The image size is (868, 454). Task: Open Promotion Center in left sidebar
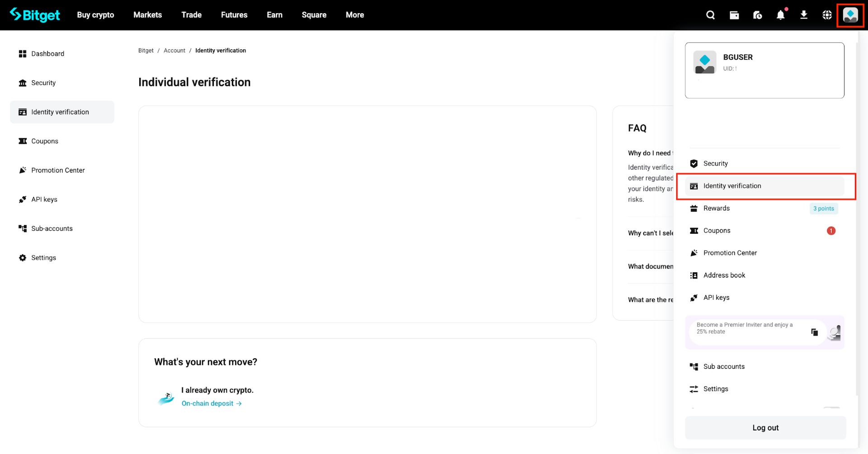click(x=62, y=170)
